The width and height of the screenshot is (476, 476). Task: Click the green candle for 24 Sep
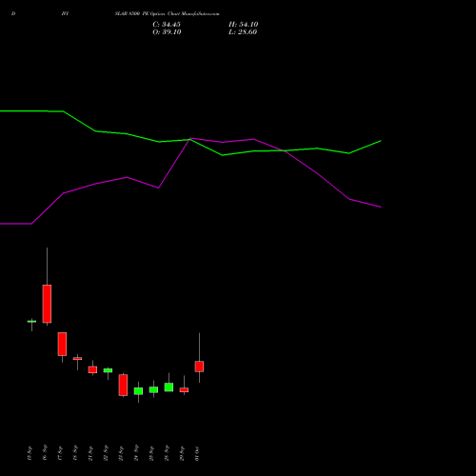138,391
